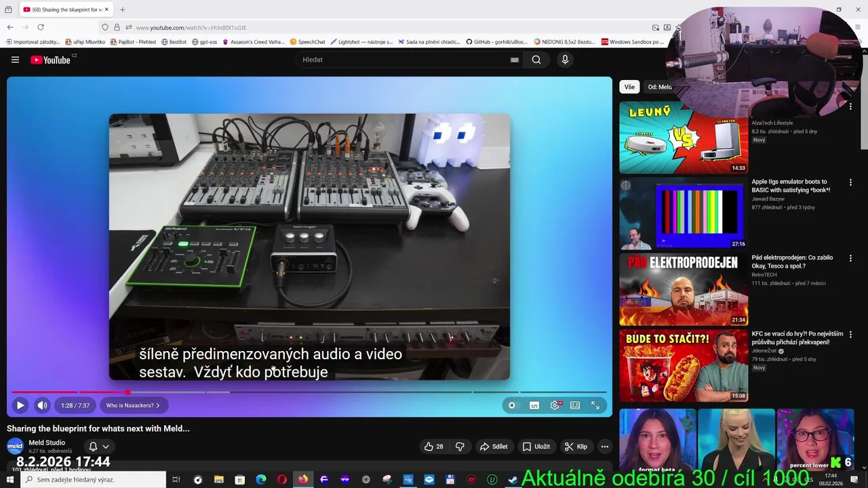Focus the Windows taskbar search box

coord(94,480)
